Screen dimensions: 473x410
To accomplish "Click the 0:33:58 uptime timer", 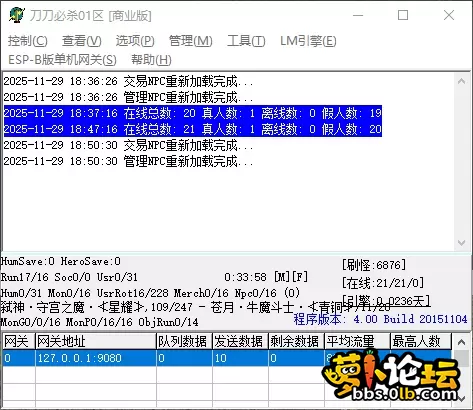I will 245,277.
